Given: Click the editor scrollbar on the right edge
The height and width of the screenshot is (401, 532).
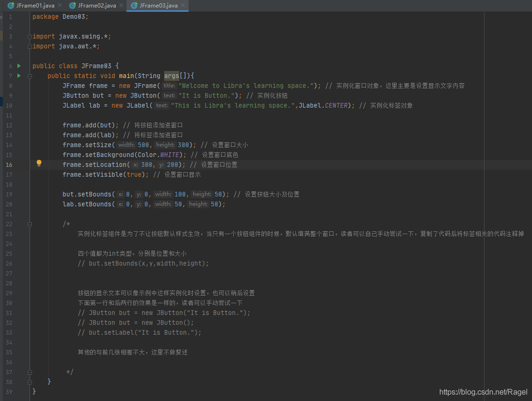Looking at the screenshot, I should (529, 188).
